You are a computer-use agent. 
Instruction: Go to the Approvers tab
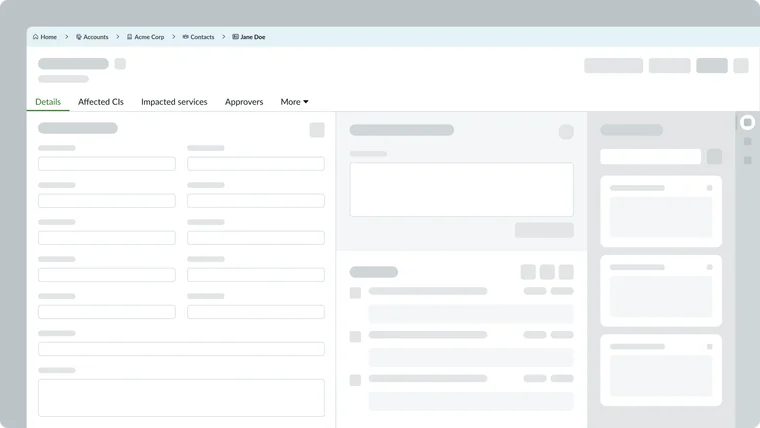click(x=244, y=102)
